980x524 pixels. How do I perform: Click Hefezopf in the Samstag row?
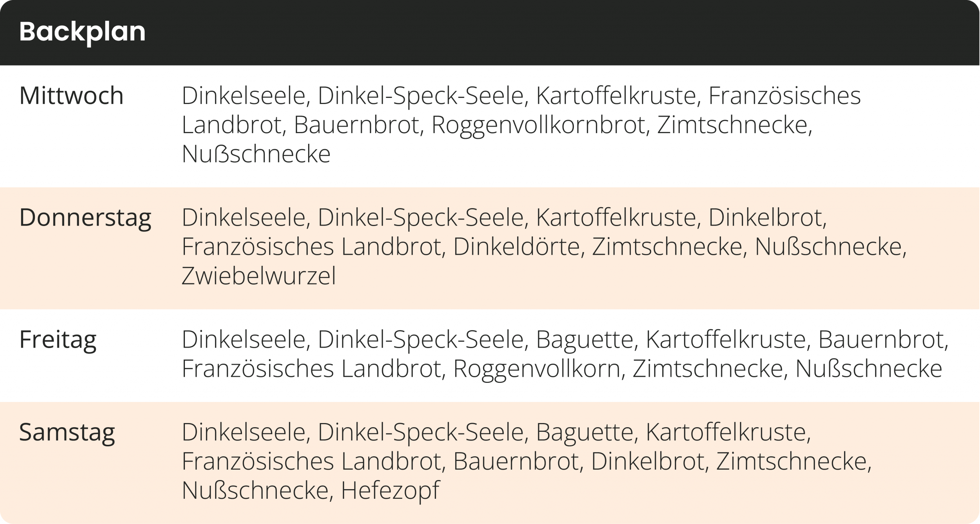[390, 490]
